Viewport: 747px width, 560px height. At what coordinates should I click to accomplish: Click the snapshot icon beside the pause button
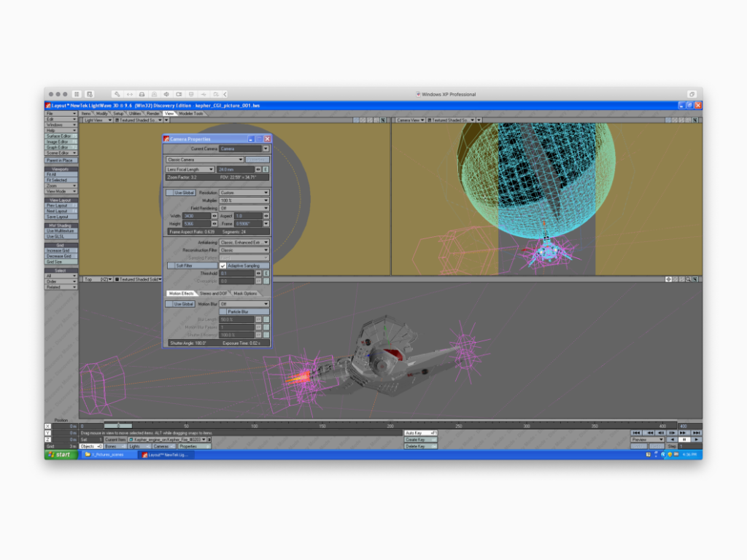90,94
